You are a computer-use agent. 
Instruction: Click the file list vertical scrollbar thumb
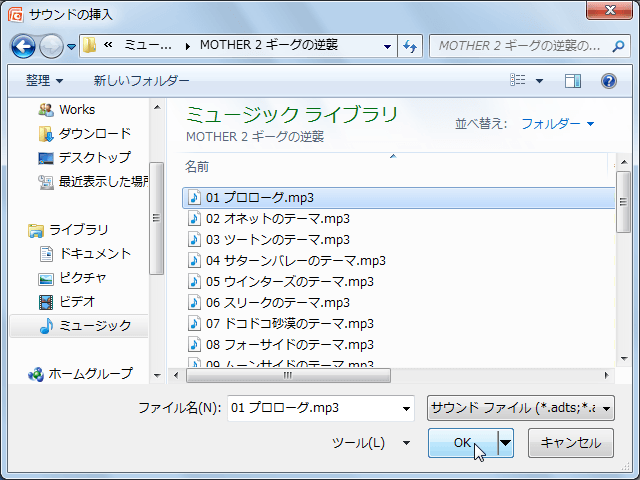point(623,202)
